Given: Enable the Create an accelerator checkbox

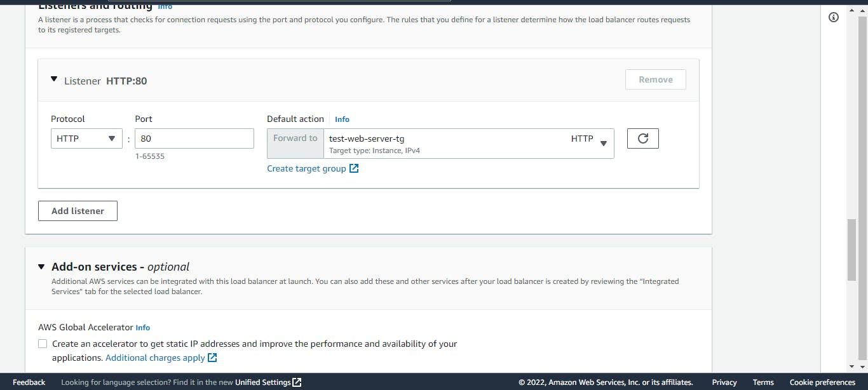Looking at the screenshot, I should 43,344.
